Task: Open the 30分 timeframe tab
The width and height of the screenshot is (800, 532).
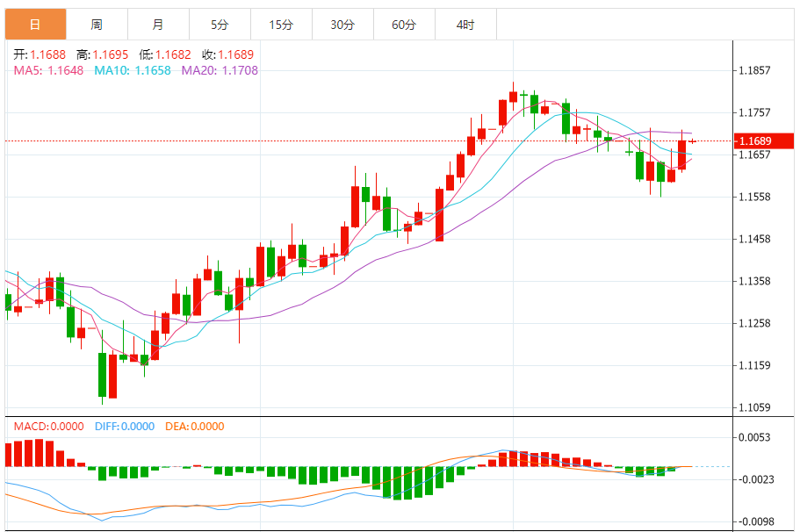Action: [342, 24]
